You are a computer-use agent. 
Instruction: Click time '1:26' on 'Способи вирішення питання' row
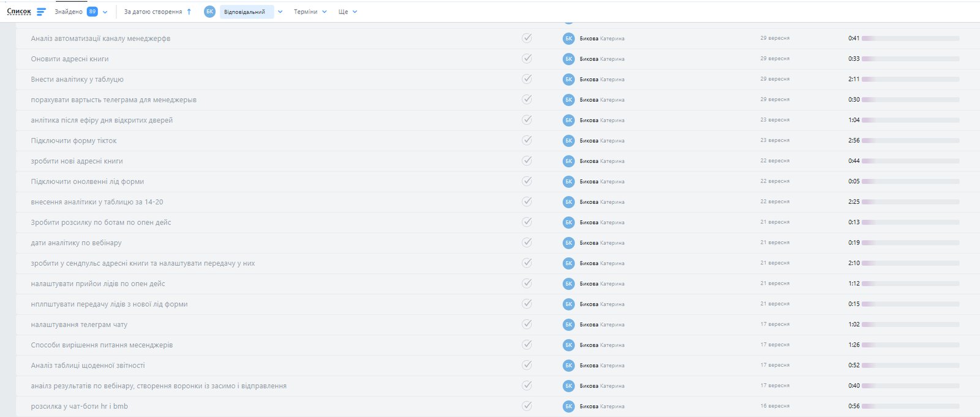pyautogui.click(x=854, y=345)
